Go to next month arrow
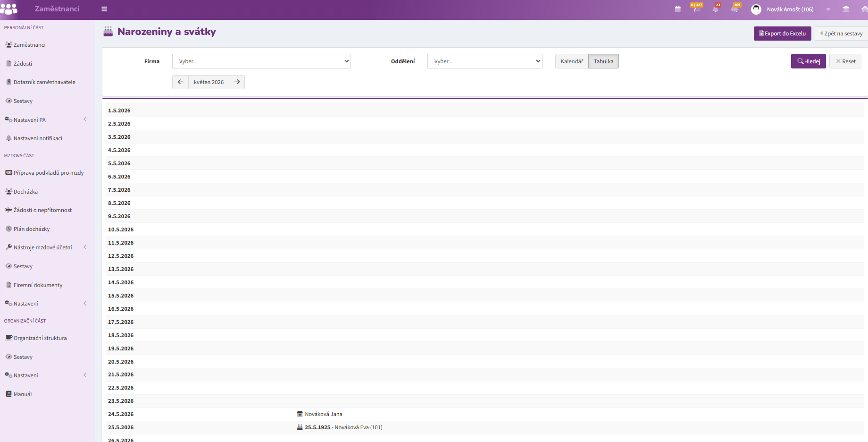868x442 pixels. click(x=237, y=82)
